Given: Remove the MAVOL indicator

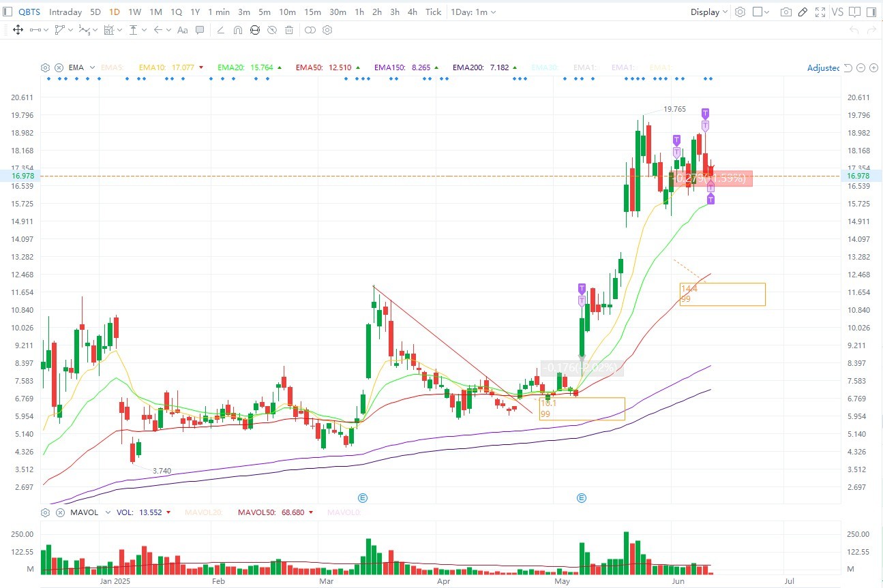Looking at the screenshot, I should coord(59,512).
